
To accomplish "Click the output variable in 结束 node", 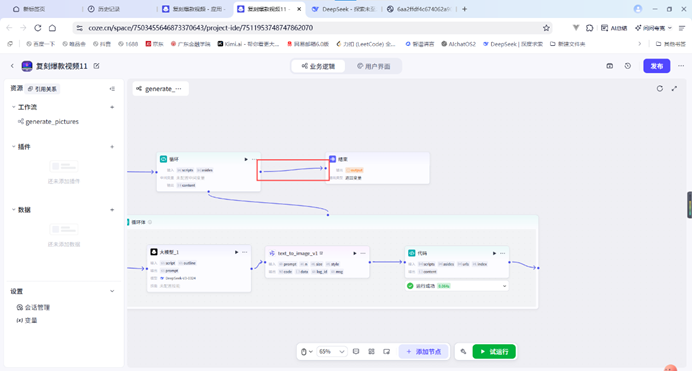I will (355, 170).
